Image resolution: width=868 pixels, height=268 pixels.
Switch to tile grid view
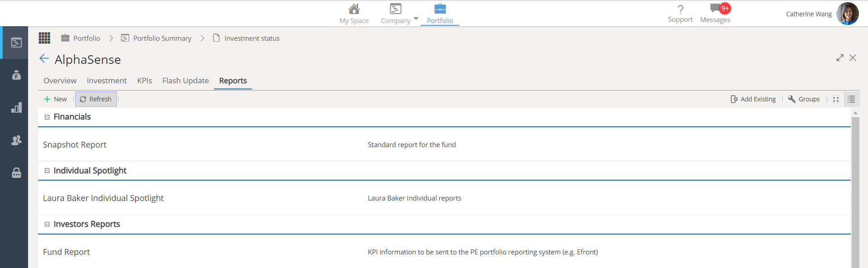(836, 99)
